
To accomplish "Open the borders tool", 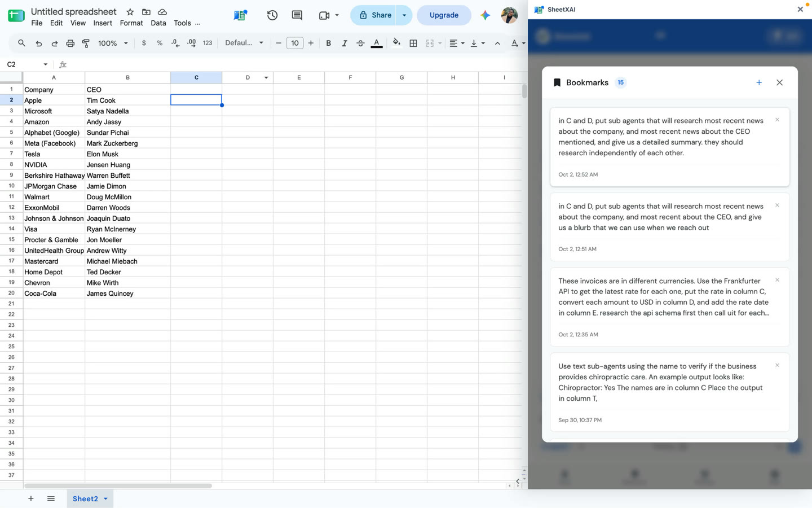I will (413, 43).
